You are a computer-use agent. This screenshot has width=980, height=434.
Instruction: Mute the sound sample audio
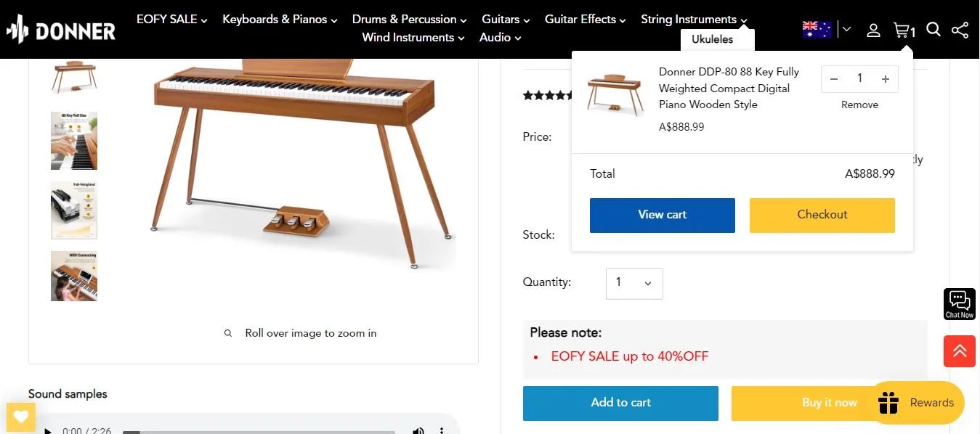point(418,430)
